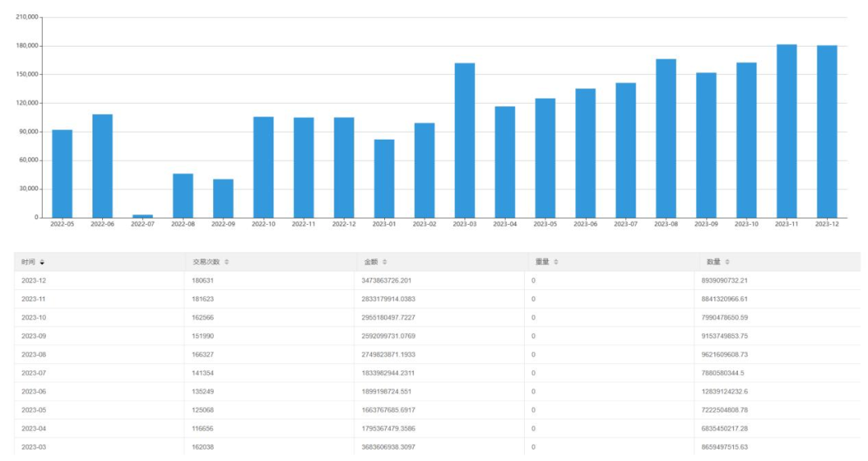
Task: Select the 2023-07 bar
Action: tap(625, 150)
